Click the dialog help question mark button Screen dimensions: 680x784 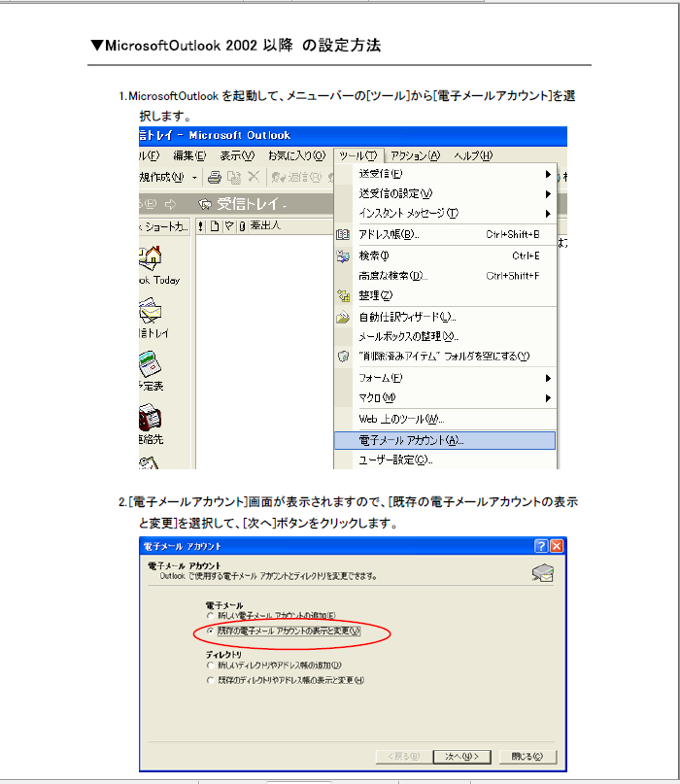pyautogui.click(x=541, y=546)
